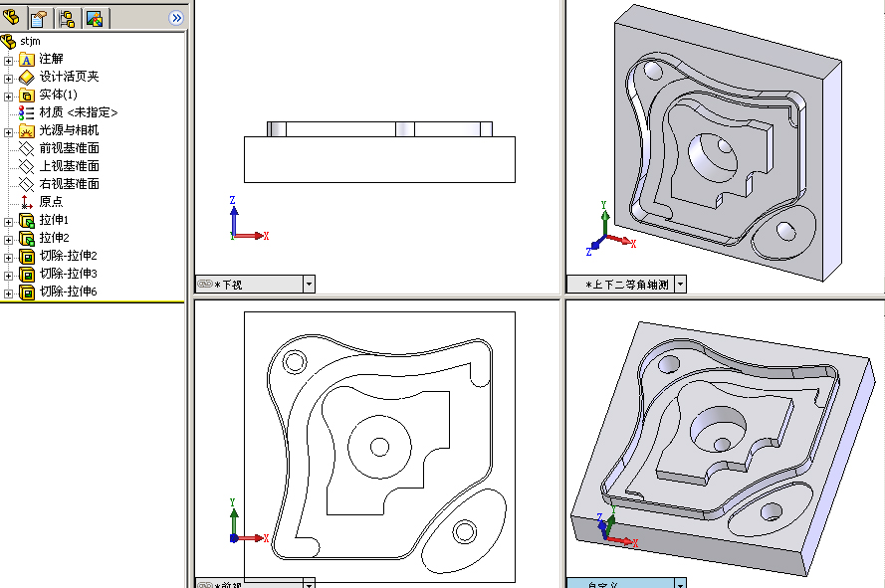
Task: Select the 切除-拉伸3 feature label
Action: pos(69,274)
